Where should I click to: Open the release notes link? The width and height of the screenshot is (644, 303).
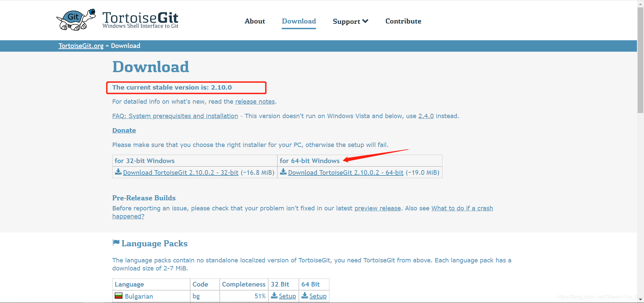click(x=255, y=101)
